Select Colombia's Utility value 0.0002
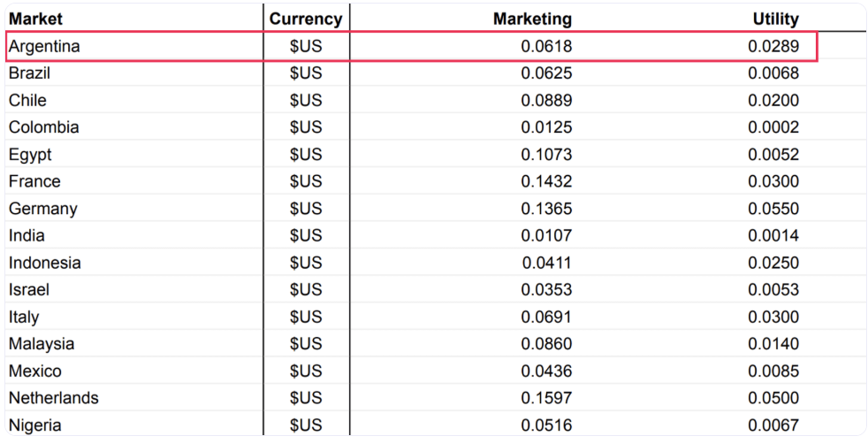868x444 pixels. (x=773, y=127)
